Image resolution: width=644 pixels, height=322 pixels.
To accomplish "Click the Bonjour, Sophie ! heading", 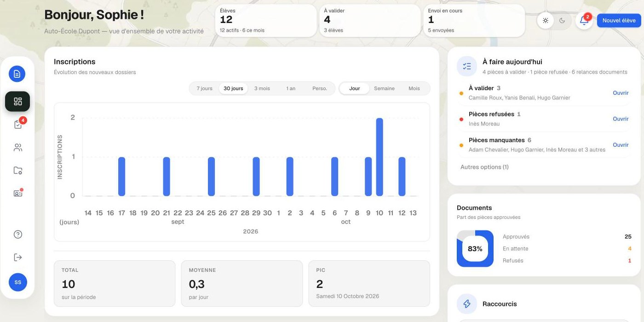I will pos(94,15).
